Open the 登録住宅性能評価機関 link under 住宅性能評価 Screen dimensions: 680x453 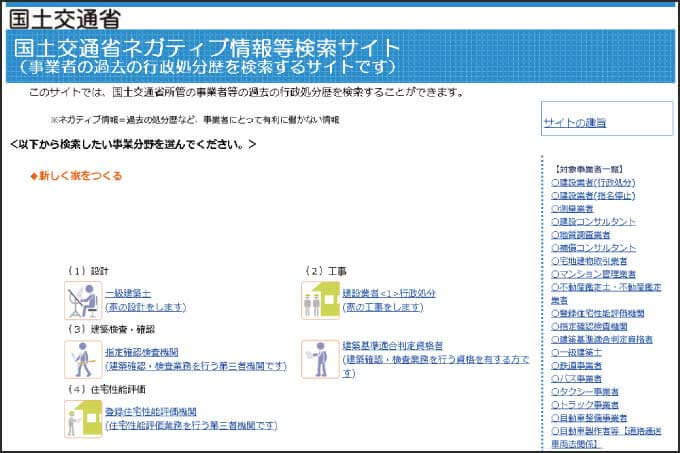(151, 411)
